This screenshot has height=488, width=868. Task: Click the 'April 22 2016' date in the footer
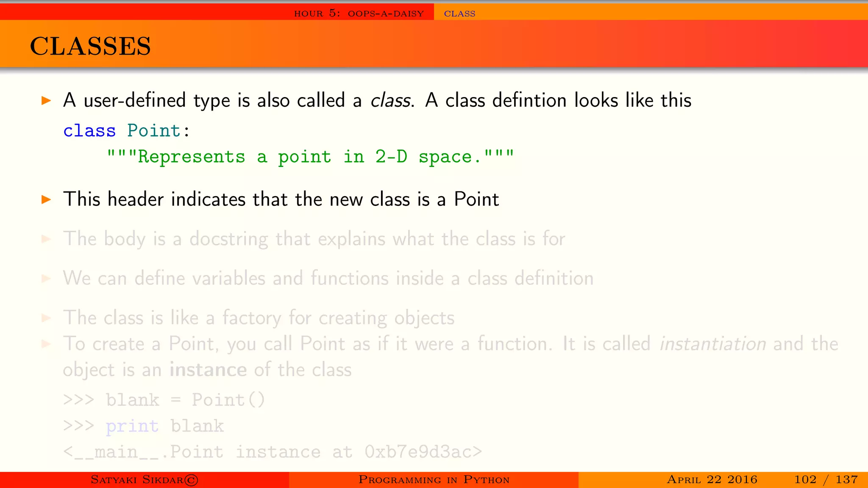pyautogui.click(x=712, y=480)
